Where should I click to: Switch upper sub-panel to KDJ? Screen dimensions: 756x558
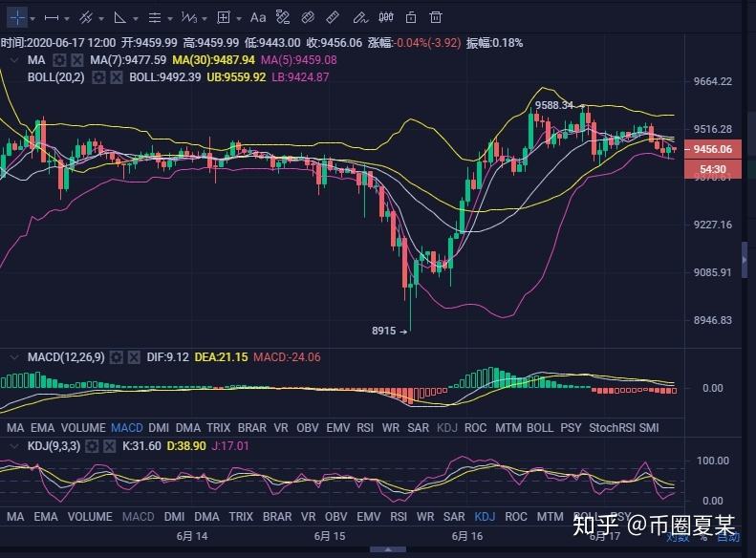point(447,428)
